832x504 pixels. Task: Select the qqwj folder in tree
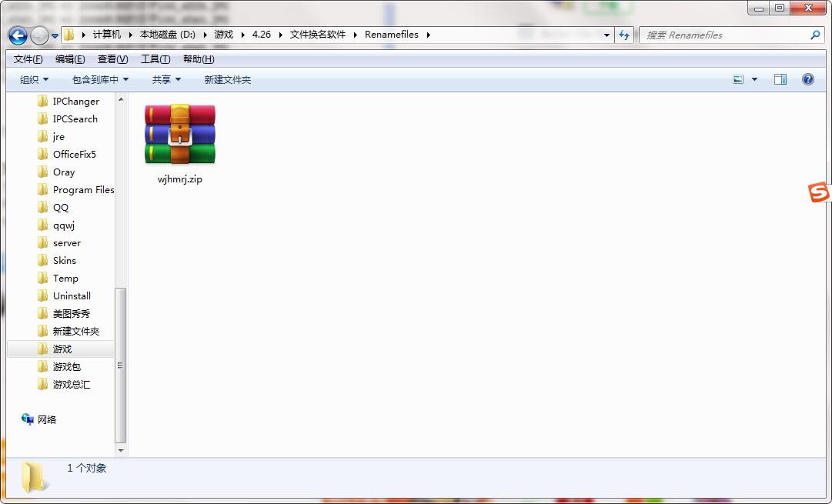point(64,225)
